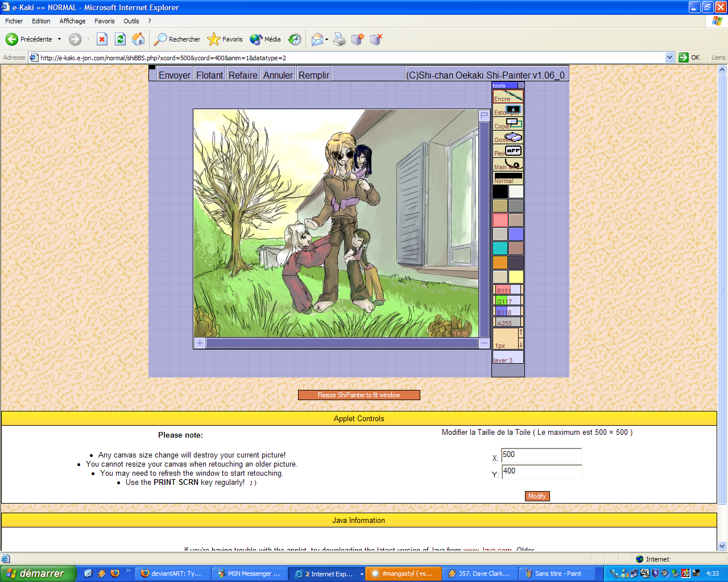Open the Edition menu
The width and height of the screenshot is (728, 582).
(x=41, y=21)
